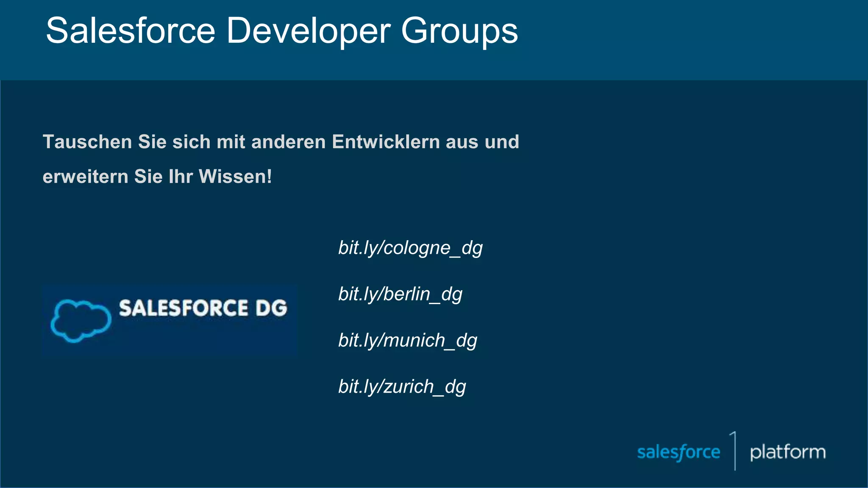Click the 'erweitern Sie Ihr Wissen!' line

[x=157, y=177]
